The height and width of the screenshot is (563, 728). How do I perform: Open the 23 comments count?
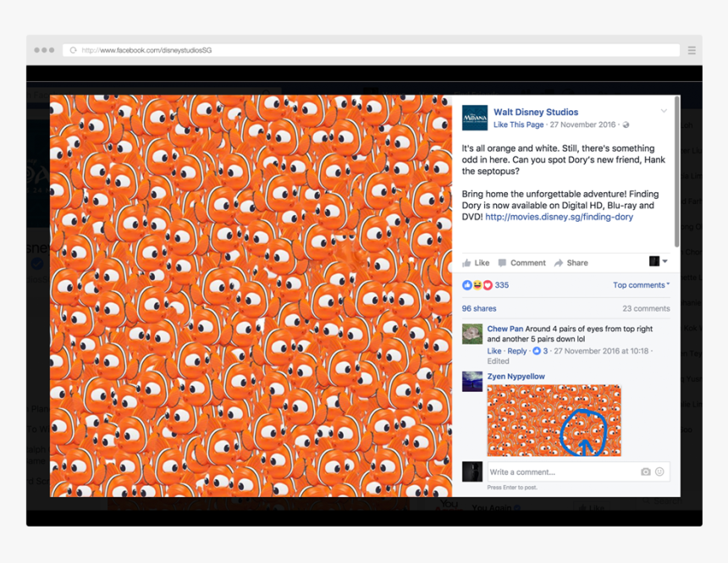(x=646, y=308)
